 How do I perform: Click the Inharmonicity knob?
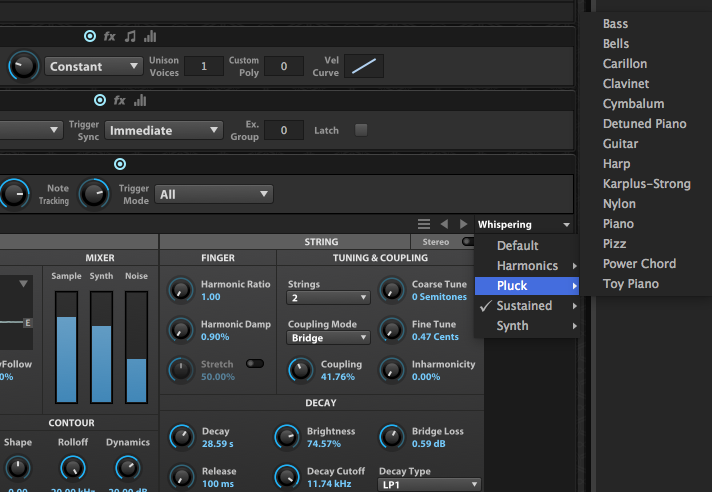point(391,370)
